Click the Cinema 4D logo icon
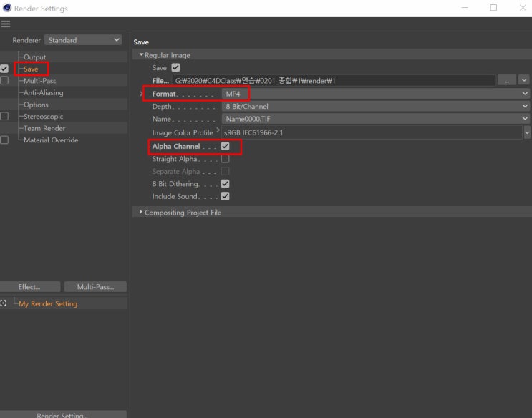The image size is (532, 418). [x=6, y=8]
